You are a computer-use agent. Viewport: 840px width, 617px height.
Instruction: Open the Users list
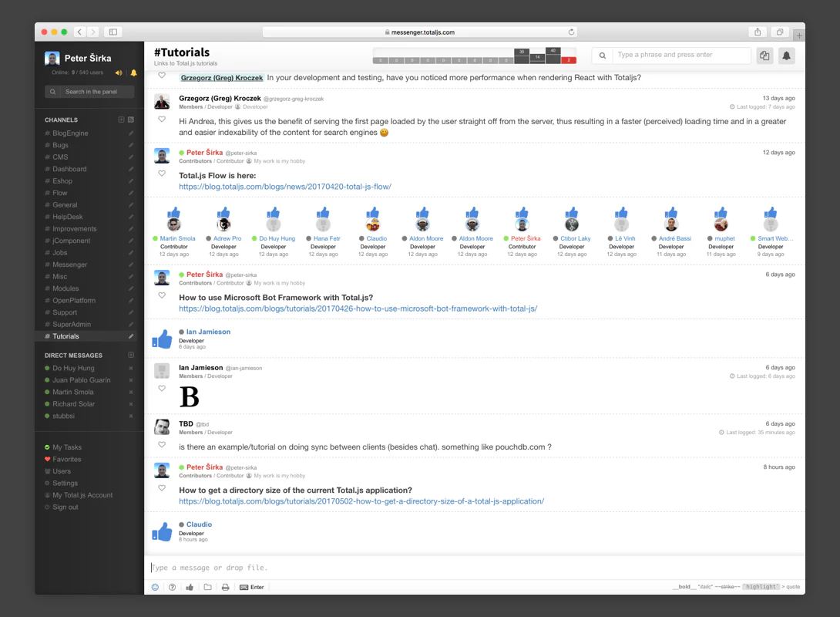(62, 471)
